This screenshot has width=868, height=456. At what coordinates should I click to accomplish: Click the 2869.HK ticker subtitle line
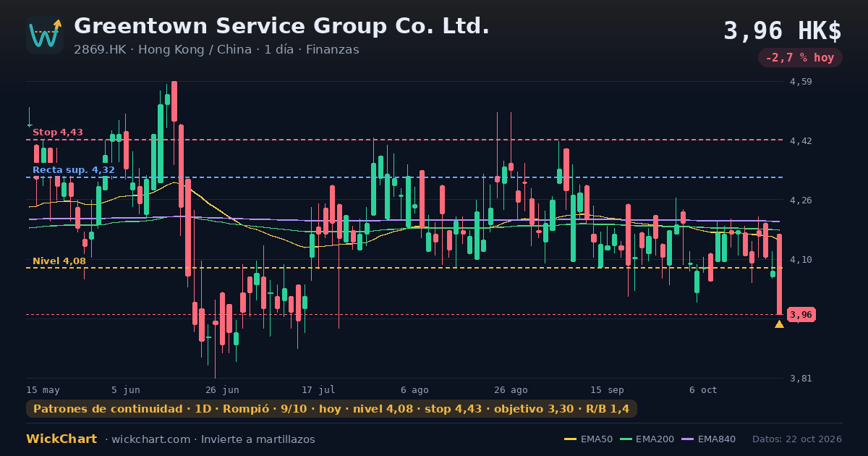click(x=216, y=50)
